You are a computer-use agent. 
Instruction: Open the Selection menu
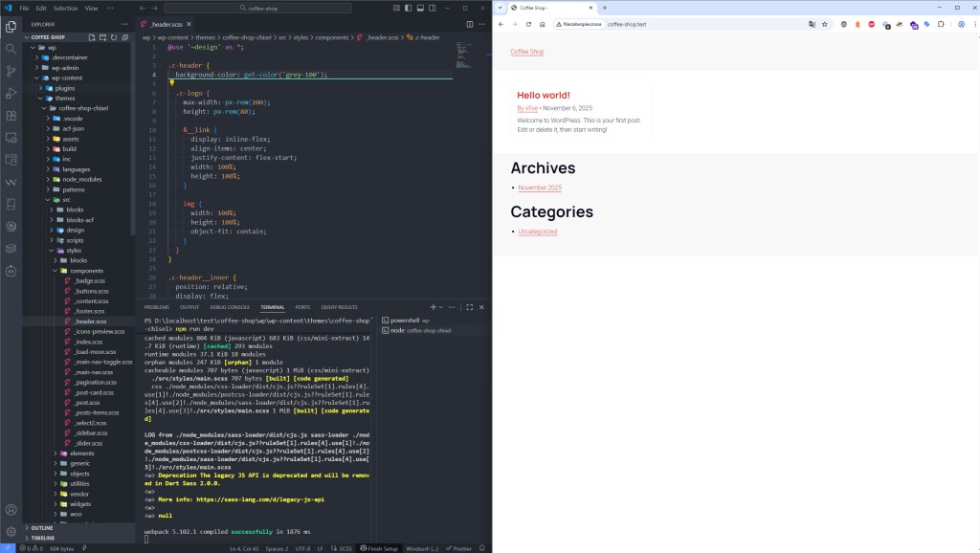[65, 8]
